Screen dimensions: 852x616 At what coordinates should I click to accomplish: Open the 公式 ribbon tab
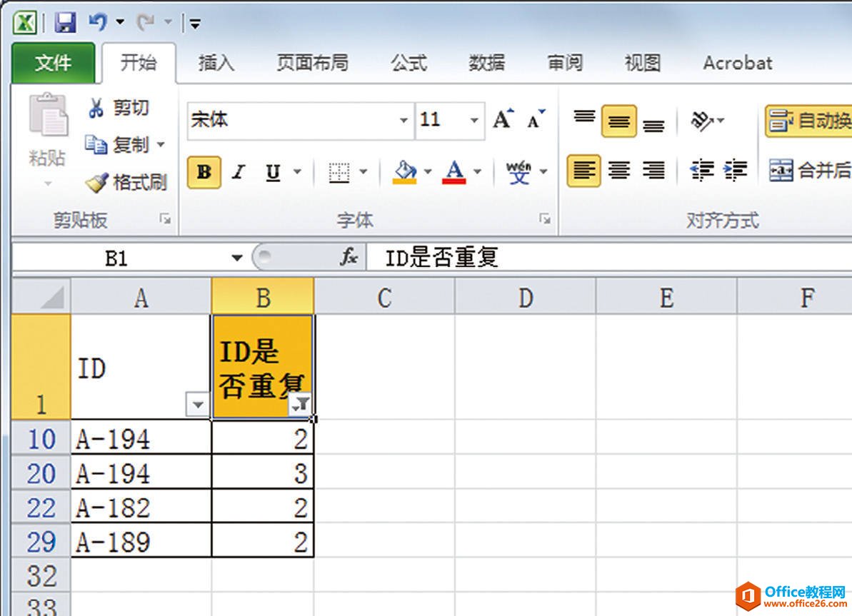point(409,63)
